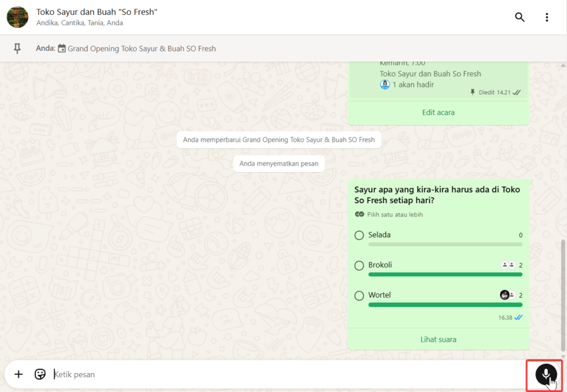
Task: Click Lihat suara to view votes
Action: click(x=438, y=339)
